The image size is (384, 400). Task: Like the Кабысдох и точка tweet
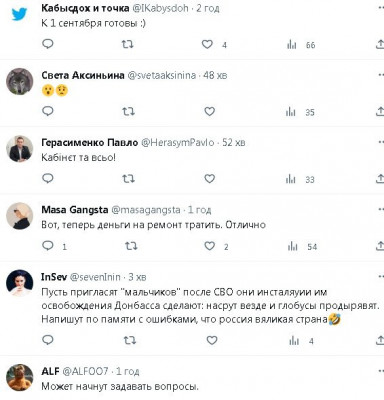pyautogui.click(x=207, y=44)
